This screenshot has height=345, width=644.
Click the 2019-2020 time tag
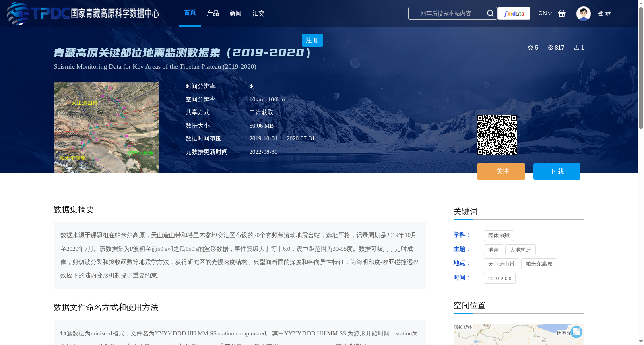(500, 279)
